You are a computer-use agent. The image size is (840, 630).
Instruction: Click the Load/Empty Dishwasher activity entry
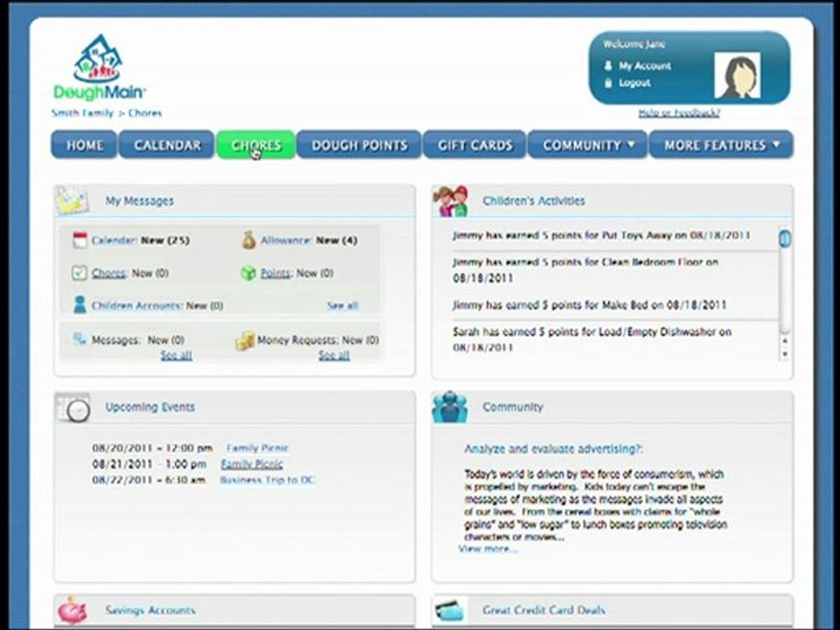coord(592,339)
